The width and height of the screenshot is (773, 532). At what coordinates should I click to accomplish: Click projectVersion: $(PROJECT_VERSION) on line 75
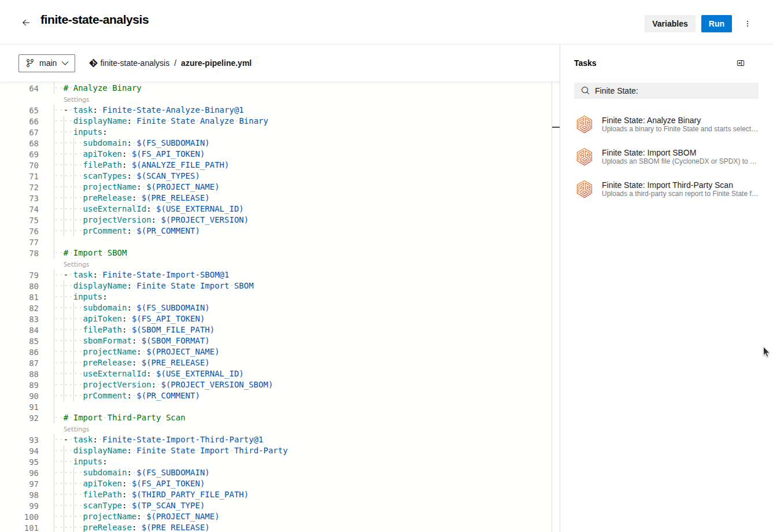166,220
